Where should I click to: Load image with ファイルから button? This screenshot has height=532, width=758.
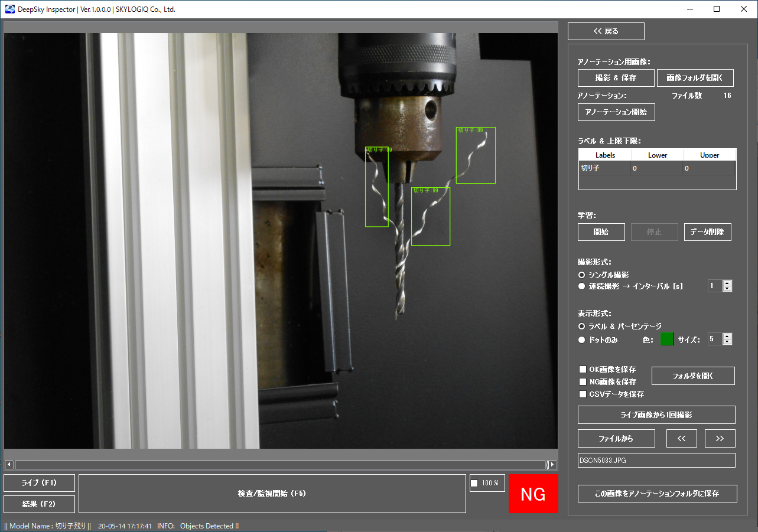click(616, 439)
